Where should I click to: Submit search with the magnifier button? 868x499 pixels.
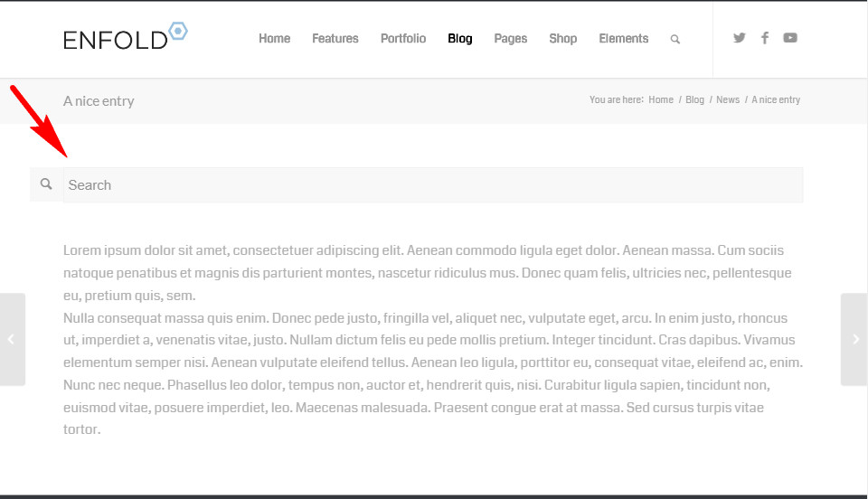[46, 184]
